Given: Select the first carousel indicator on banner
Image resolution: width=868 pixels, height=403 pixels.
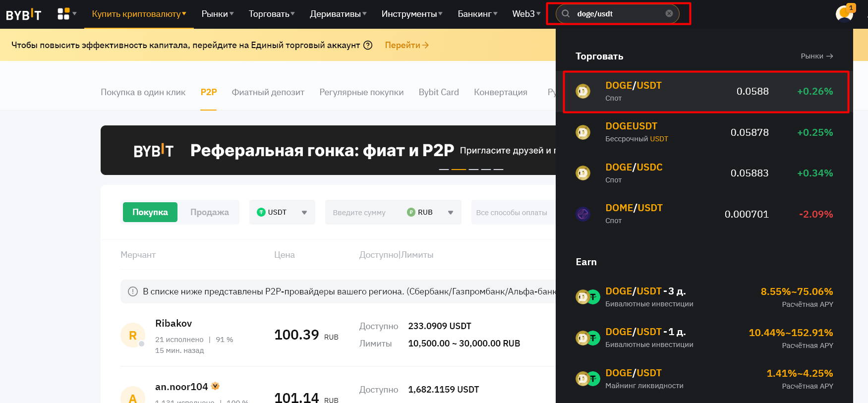Looking at the screenshot, I should (x=444, y=169).
